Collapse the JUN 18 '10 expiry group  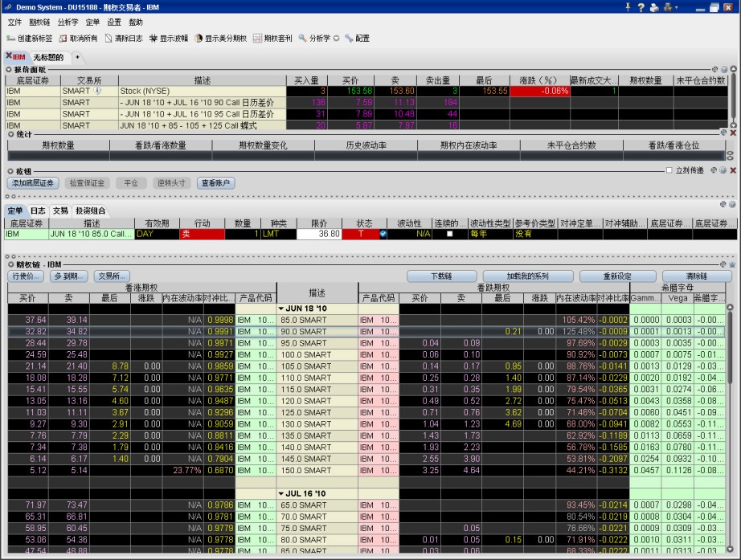click(280, 309)
